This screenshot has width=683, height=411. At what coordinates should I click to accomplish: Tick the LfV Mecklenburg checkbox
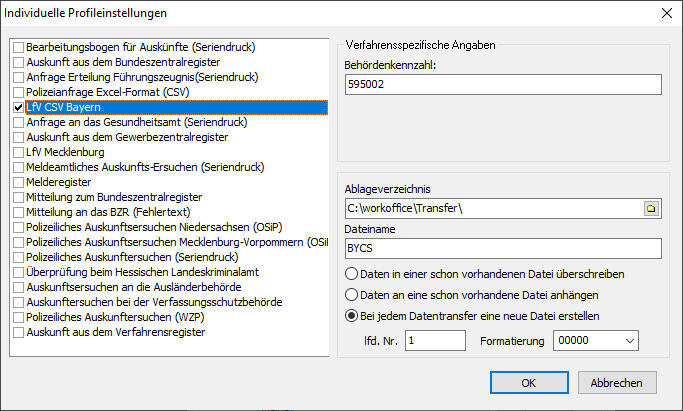(x=19, y=152)
